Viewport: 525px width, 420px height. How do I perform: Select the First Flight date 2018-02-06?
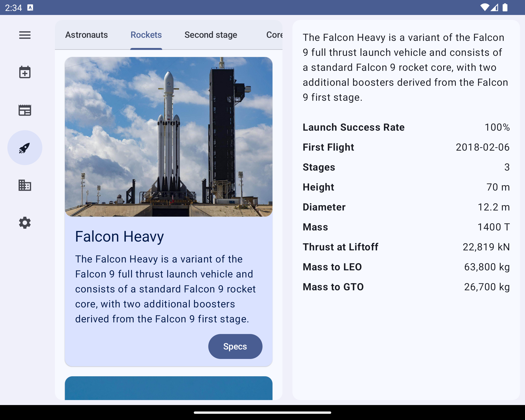click(x=483, y=147)
